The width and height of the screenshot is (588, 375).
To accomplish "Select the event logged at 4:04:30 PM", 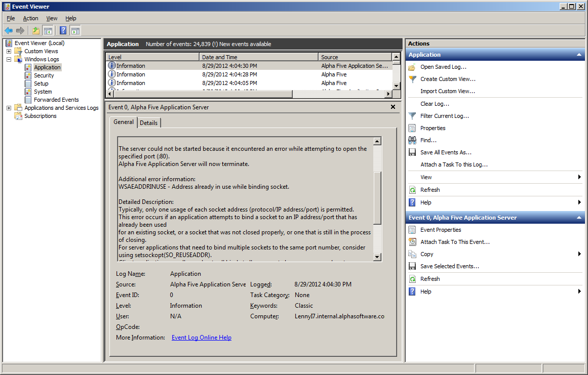I will click(x=249, y=66).
